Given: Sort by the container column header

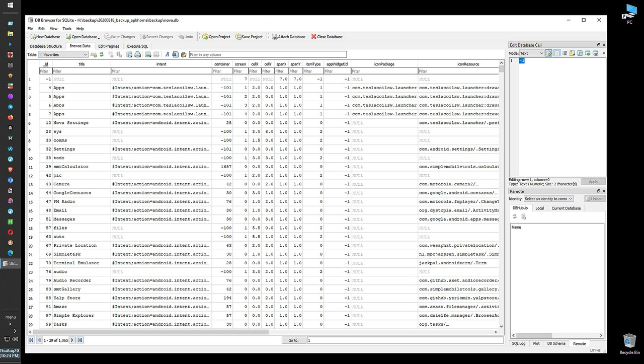Looking at the screenshot, I should 222,64.
